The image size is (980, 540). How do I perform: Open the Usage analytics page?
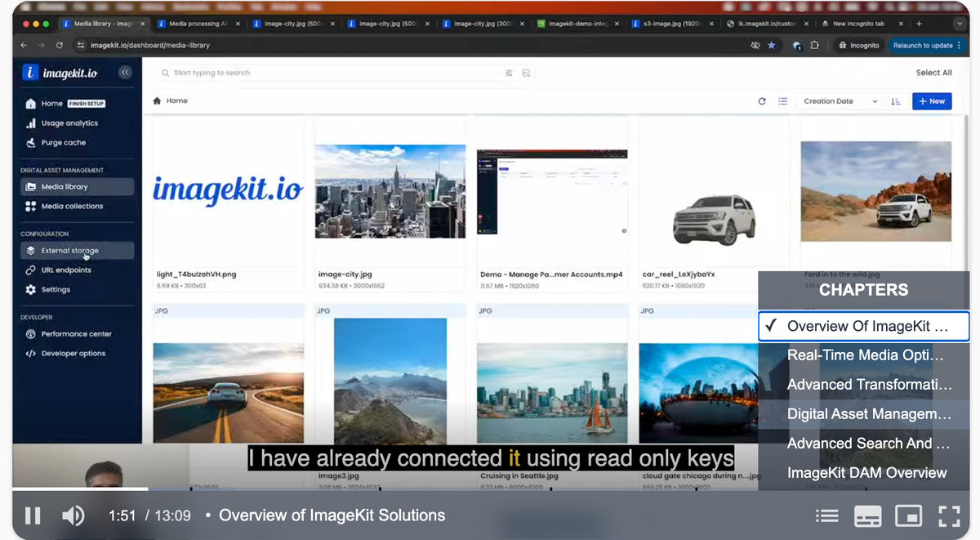(69, 123)
